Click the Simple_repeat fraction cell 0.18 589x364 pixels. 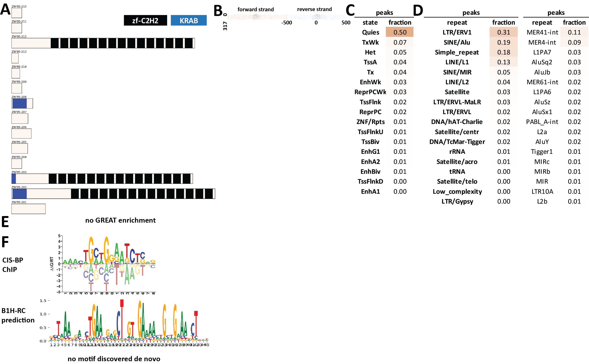click(x=503, y=52)
